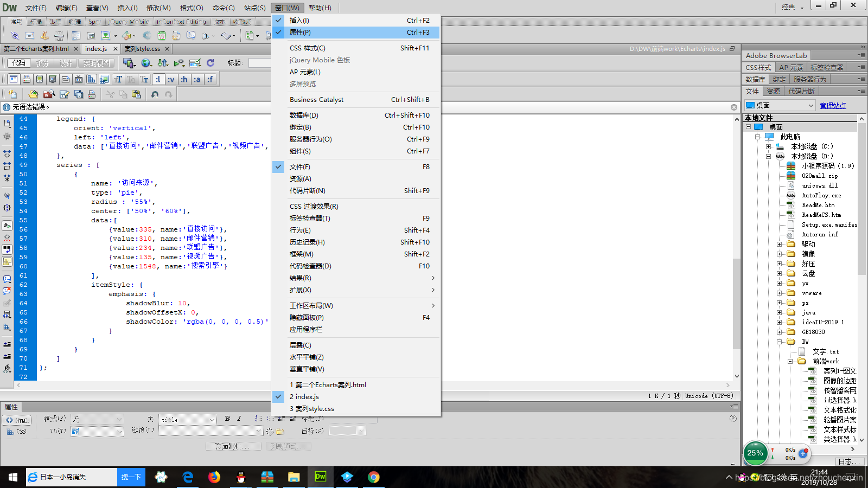Expand the 驱动 folder node

[779, 245]
